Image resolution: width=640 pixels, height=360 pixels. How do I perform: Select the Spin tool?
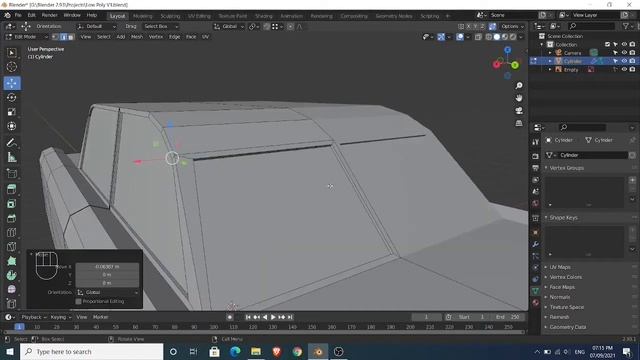(11, 275)
